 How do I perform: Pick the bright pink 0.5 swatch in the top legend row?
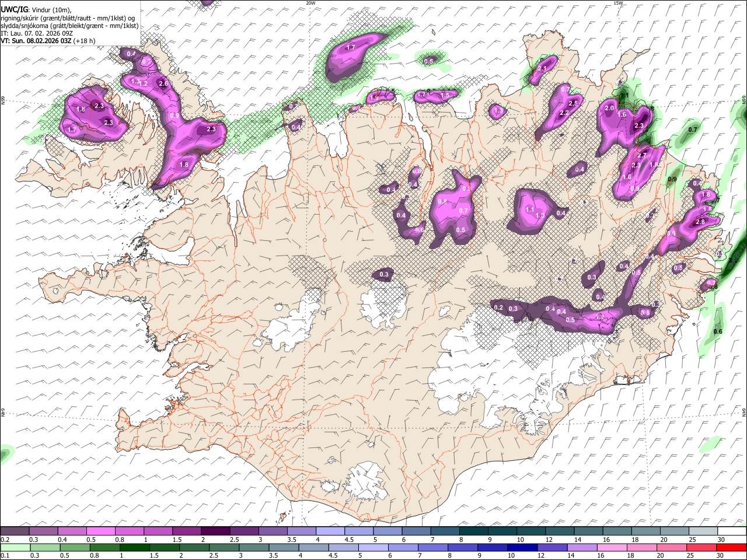click(x=100, y=531)
